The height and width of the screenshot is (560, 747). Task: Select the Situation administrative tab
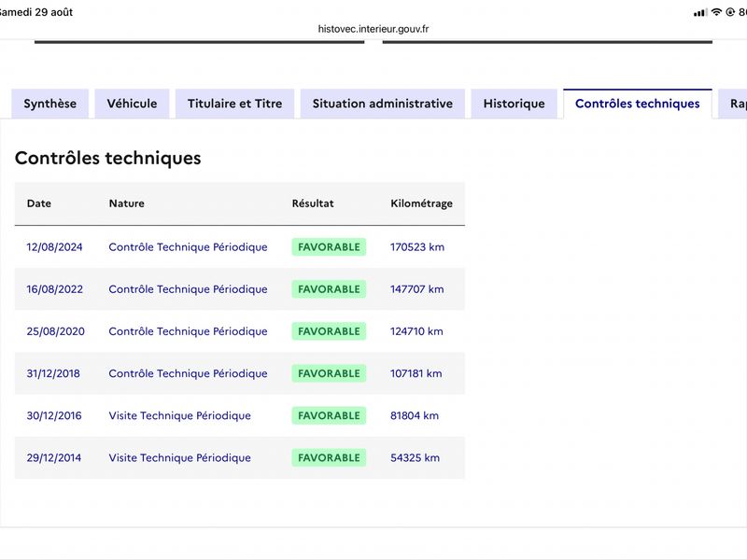point(383,104)
